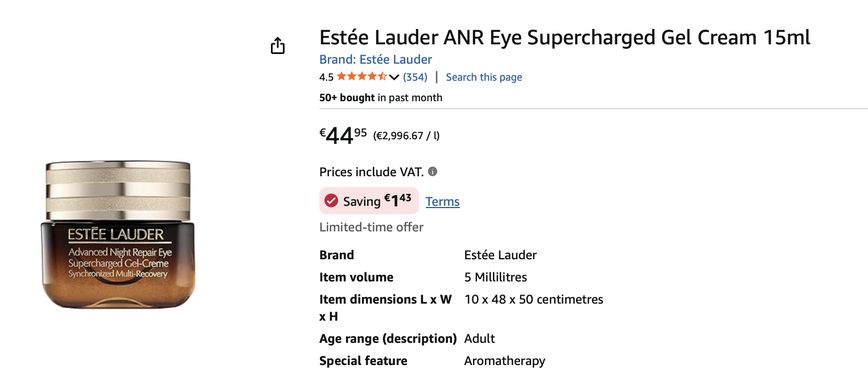Click the 'Search this page' link
Viewport: 868px width, 369px height.
(484, 77)
